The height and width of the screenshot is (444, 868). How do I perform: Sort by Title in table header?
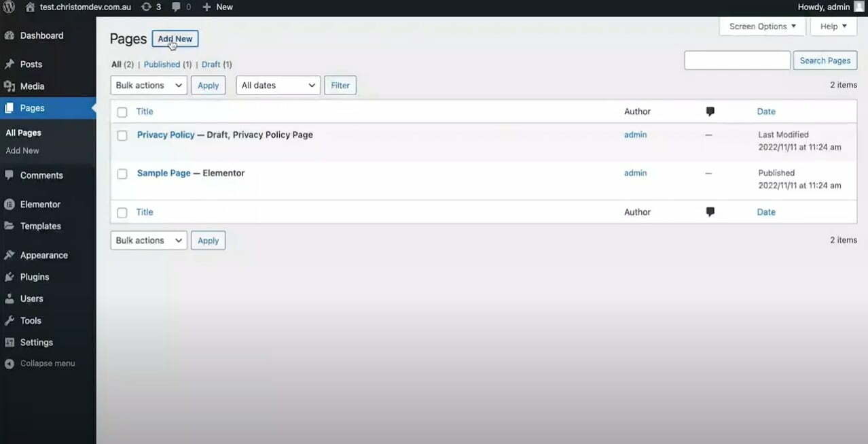pos(145,112)
